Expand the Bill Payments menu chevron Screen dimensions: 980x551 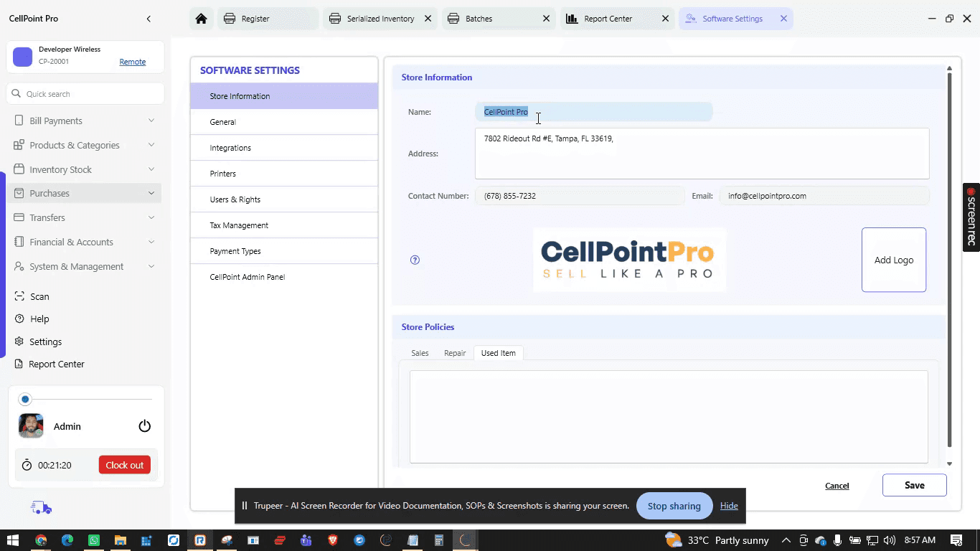point(151,121)
